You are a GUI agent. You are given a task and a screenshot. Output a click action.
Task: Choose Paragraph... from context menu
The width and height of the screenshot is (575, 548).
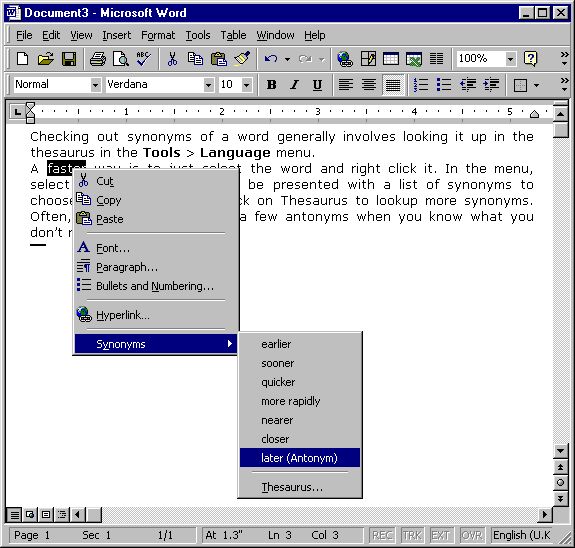156,267
